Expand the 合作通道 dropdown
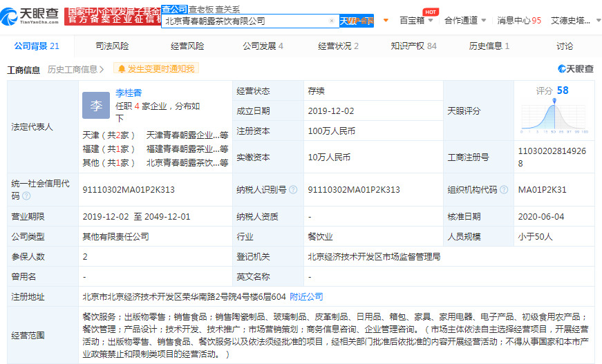Viewport: 602px width, 364px height. coord(465,20)
